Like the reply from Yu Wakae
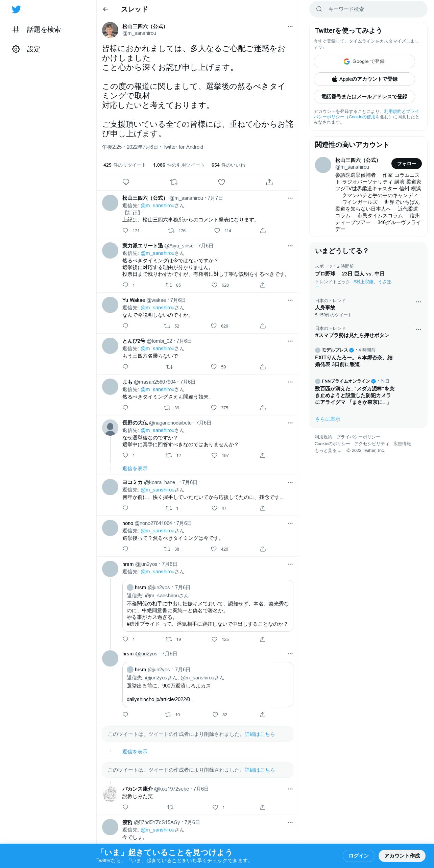This screenshot has height=868, width=434. pyautogui.click(x=214, y=326)
